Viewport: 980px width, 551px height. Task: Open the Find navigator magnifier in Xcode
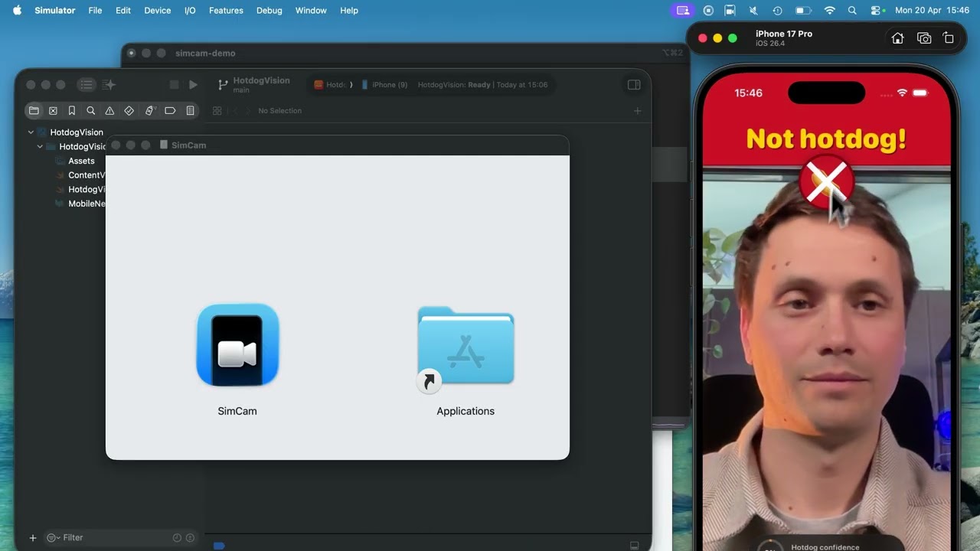click(x=91, y=111)
